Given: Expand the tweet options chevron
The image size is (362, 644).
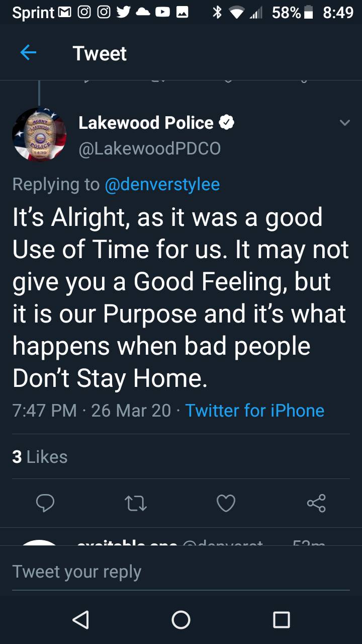Looking at the screenshot, I should click(x=344, y=123).
